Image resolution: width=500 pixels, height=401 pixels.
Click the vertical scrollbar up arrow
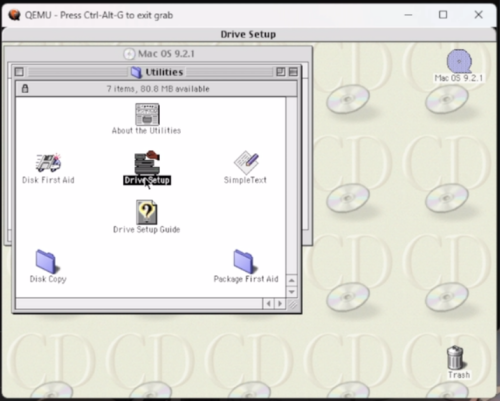(292, 280)
